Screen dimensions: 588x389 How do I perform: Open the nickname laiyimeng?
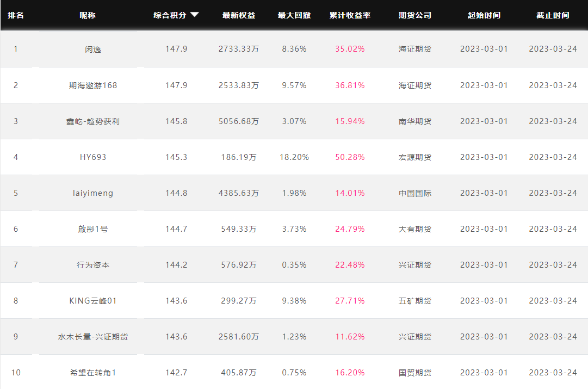(x=93, y=193)
